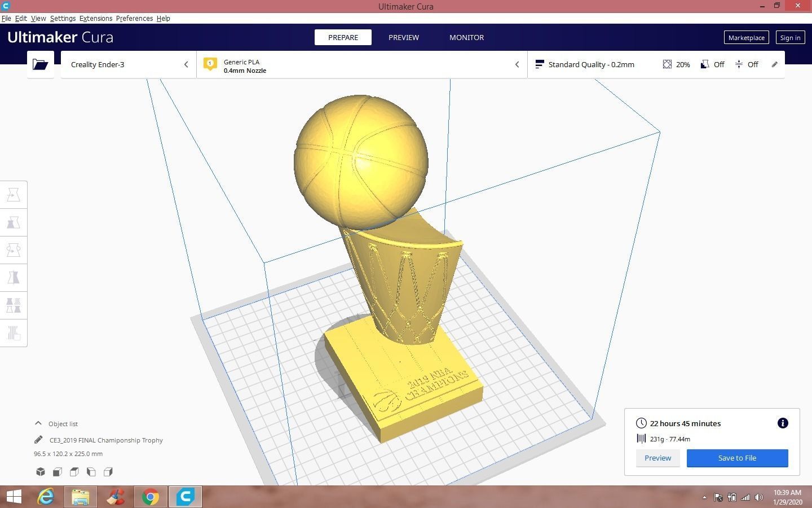Click the volume speaker tray icon
812x508 pixels.
point(759,497)
